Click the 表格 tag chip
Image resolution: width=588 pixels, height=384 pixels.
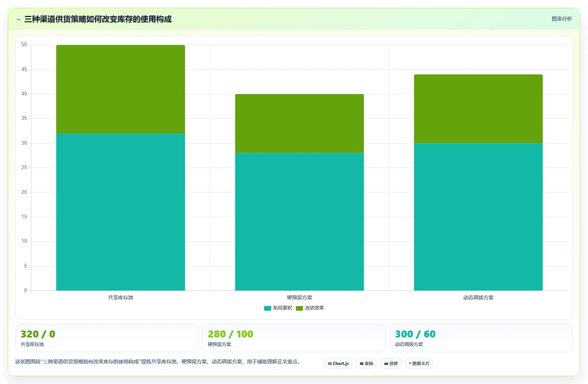point(366,363)
